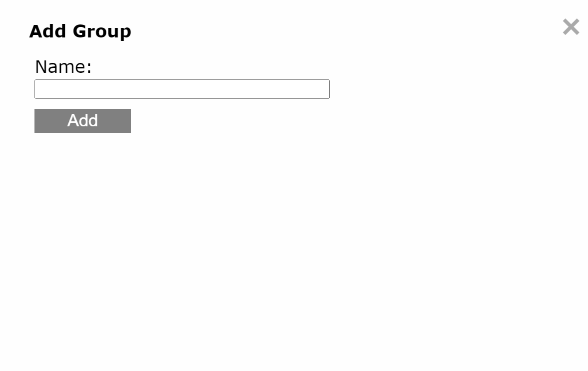
Task: Focus the Name text field
Action: click(x=182, y=89)
